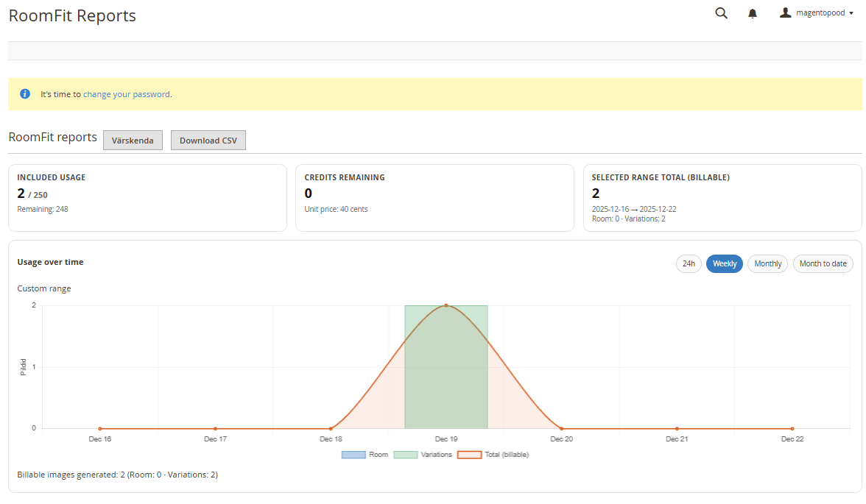Screen dimensions: 866x504
Task: Switch chart range to 24h
Action: (x=689, y=264)
